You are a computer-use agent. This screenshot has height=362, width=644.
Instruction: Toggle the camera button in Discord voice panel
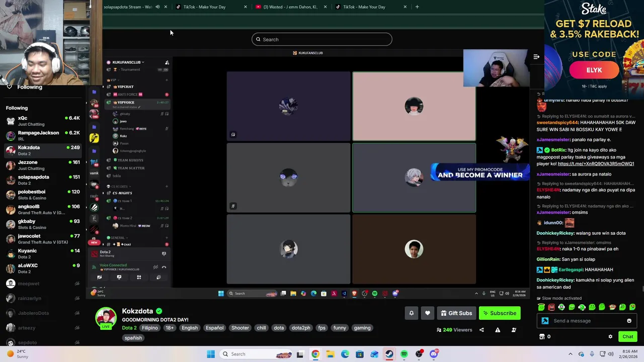[100, 277]
